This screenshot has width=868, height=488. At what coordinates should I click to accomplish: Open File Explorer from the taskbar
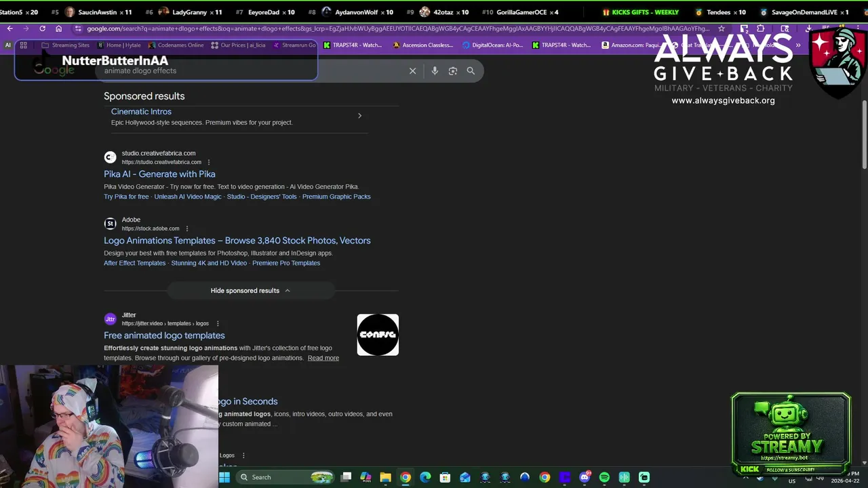pyautogui.click(x=385, y=477)
